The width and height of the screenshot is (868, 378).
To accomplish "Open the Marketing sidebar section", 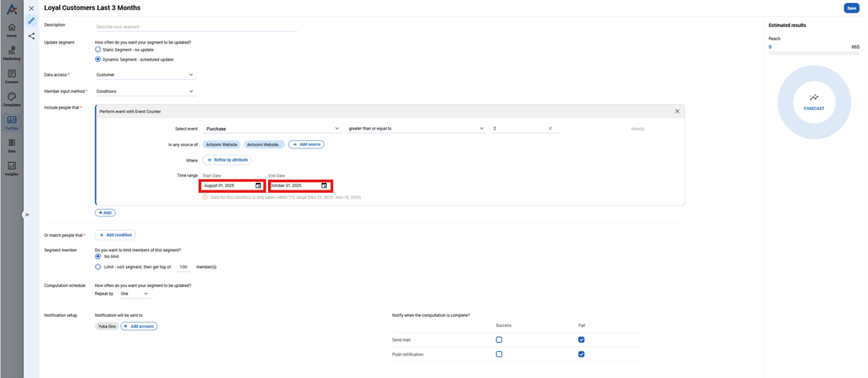I will pyautogui.click(x=11, y=53).
